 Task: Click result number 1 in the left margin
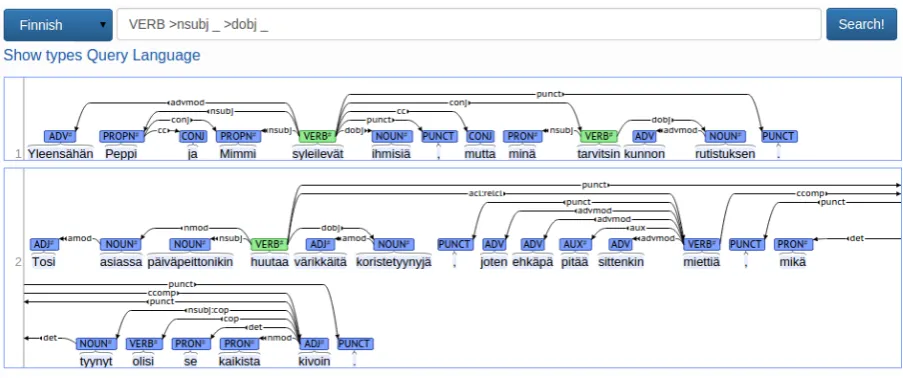tap(18, 154)
